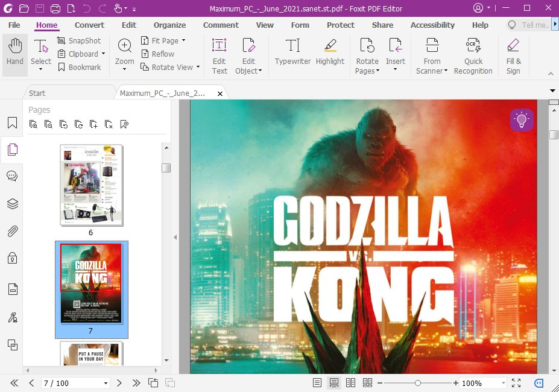Toggle facing pages view
This screenshot has width=559, height=392.
(350, 383)
